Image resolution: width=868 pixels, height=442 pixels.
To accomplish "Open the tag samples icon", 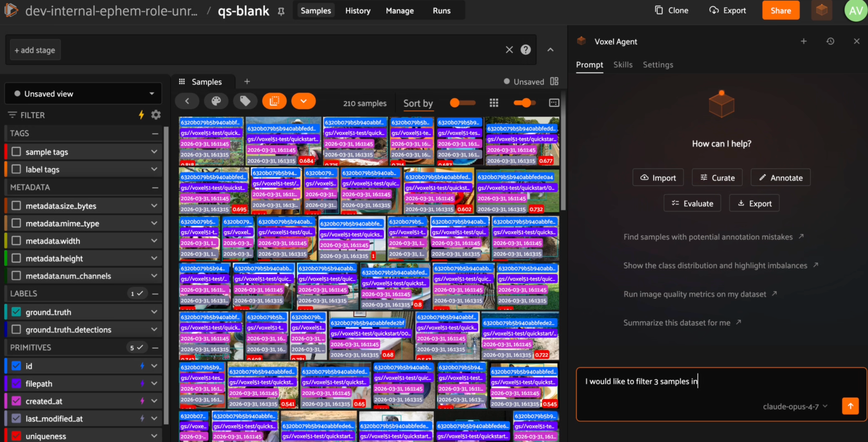I will (x=245, y=101).
